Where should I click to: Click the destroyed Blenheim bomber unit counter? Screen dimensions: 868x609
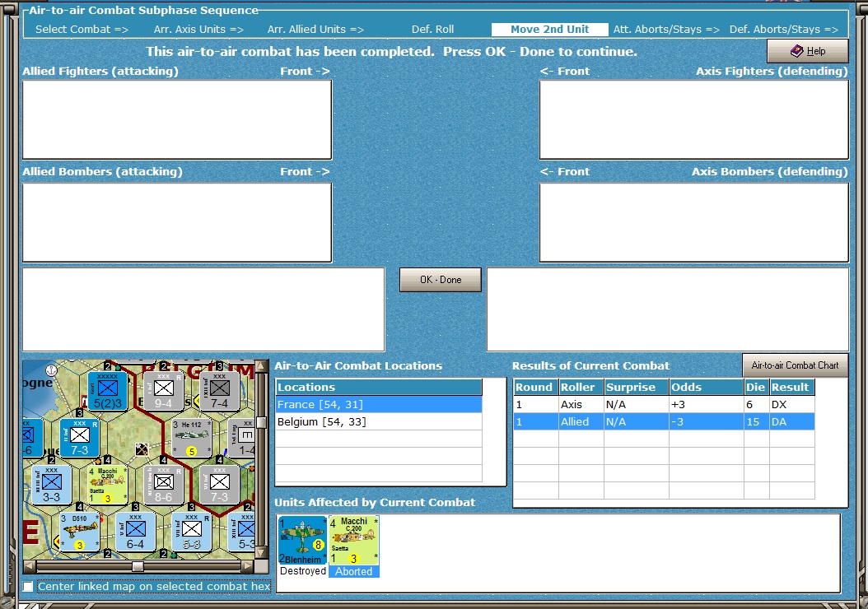point(302,541)
